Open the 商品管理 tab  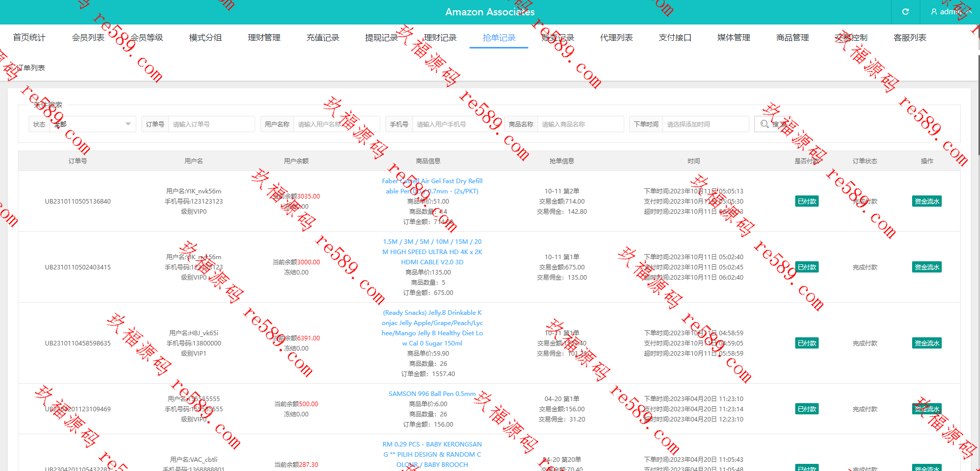tap(792, 38)
